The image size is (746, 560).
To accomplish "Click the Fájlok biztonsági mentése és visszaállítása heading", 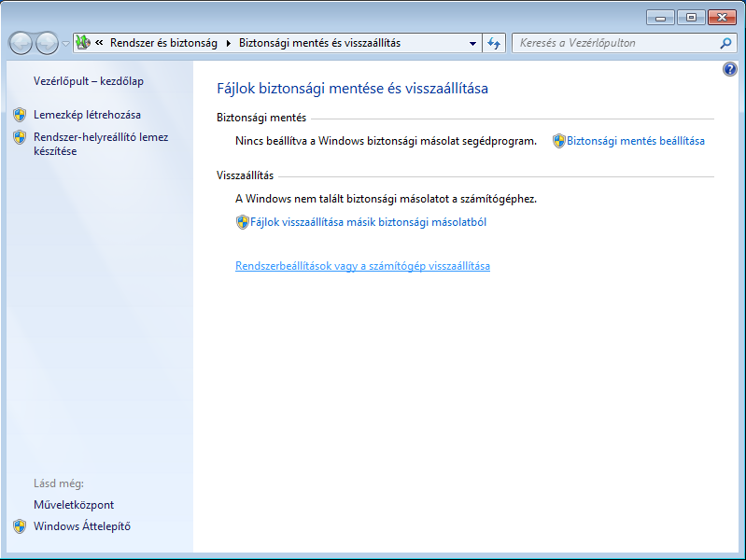I will coord(353,89).
